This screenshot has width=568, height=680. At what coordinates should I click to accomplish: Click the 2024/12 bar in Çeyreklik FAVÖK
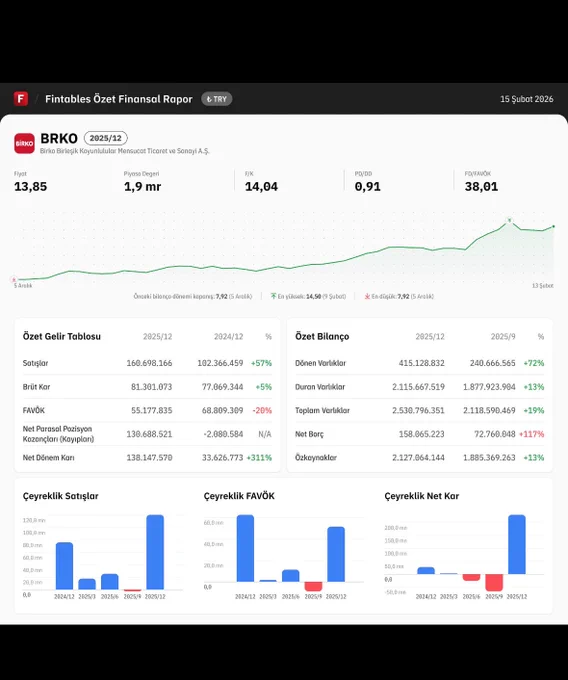(245, 548)
